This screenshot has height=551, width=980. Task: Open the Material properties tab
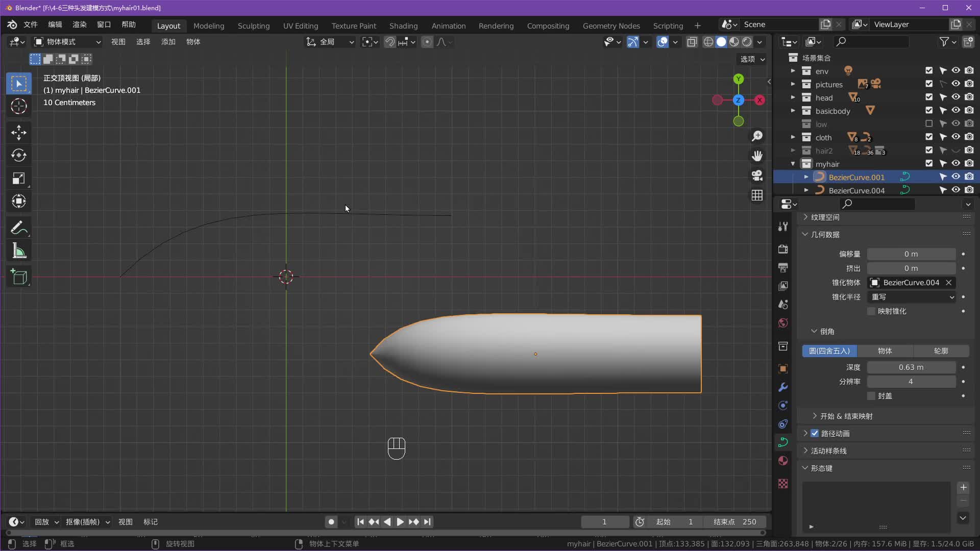783,461
